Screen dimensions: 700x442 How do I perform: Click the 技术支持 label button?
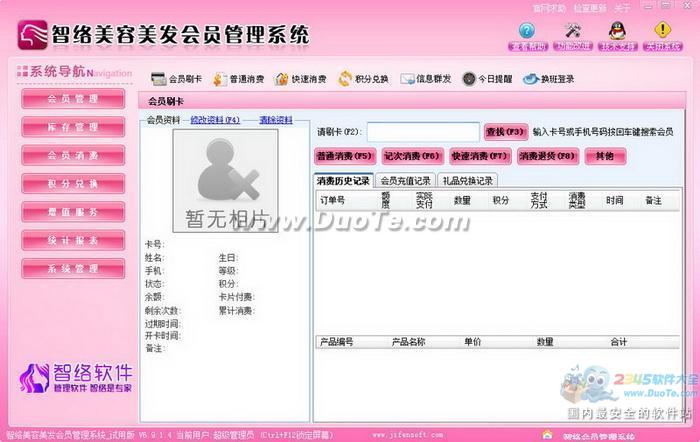[x=618, y=46]
